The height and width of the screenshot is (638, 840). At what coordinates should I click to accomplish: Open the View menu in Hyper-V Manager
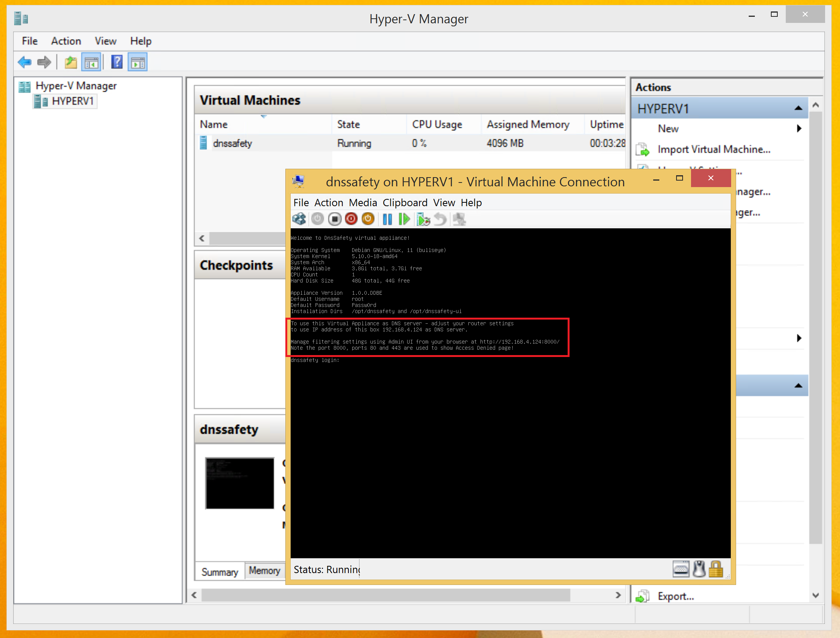coord(105,41)
